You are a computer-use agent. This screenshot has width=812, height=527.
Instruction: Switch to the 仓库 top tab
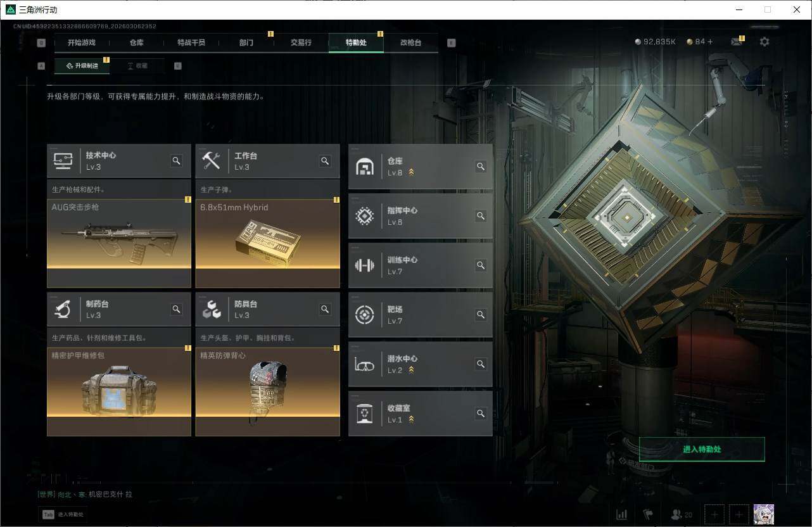[136, 42]
